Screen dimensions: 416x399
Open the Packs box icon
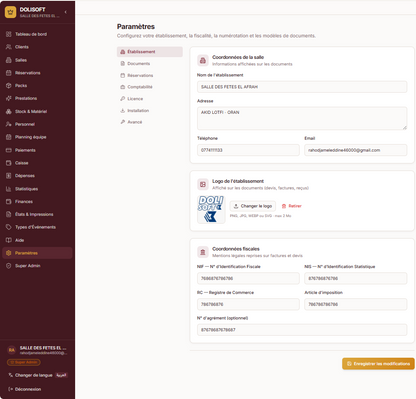click(9, 86)
